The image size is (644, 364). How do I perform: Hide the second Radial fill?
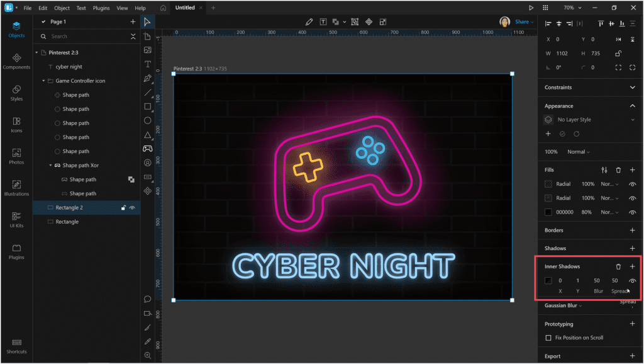coord(633,198)
